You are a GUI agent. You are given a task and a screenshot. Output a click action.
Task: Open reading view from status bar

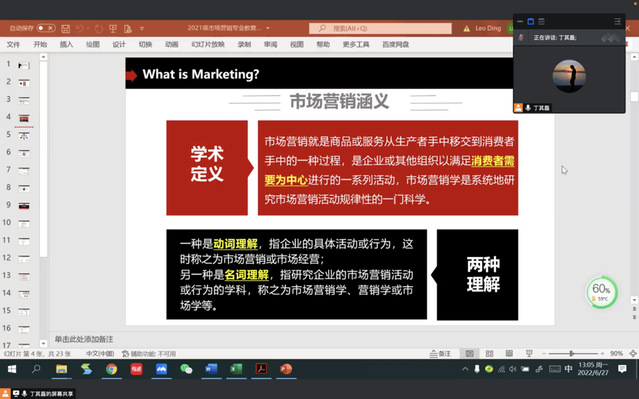(509, 353)
